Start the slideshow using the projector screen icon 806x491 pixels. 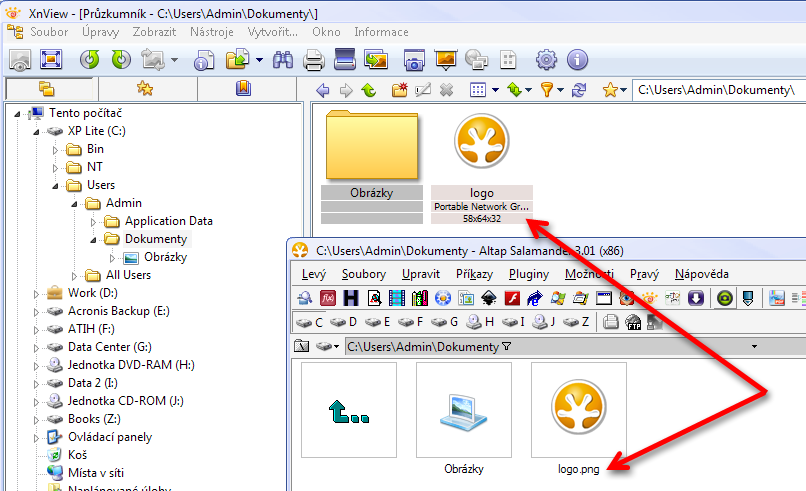tap(446, 60)
